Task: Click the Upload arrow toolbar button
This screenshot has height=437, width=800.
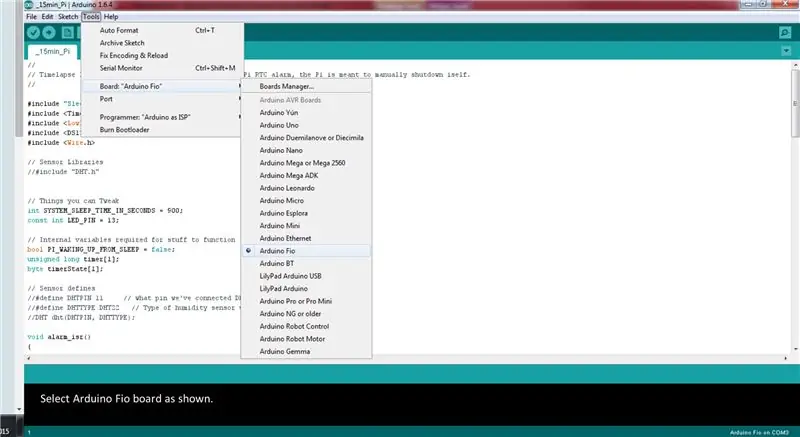Action: [x=49, y=33]
